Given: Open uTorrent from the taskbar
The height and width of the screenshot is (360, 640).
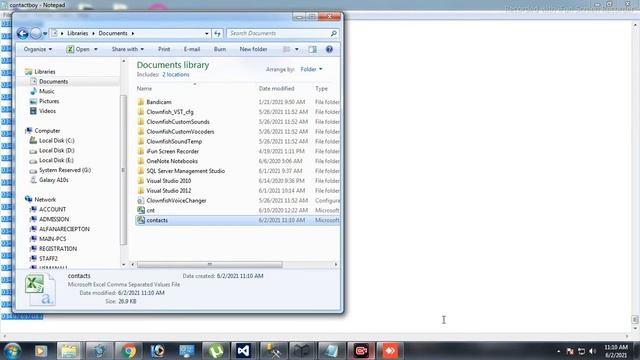Looking at the screenshot, I should click(216, 351).
